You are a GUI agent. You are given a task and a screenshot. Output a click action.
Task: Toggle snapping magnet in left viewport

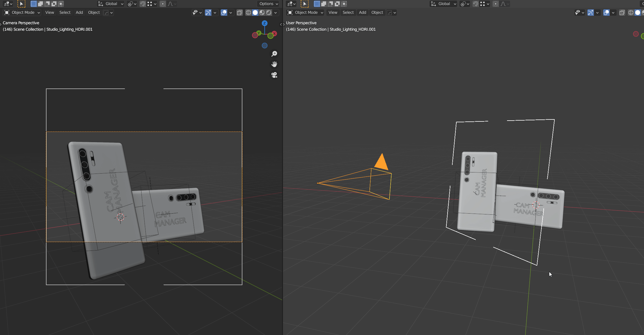pyautogui.click(x=143, y=4)
